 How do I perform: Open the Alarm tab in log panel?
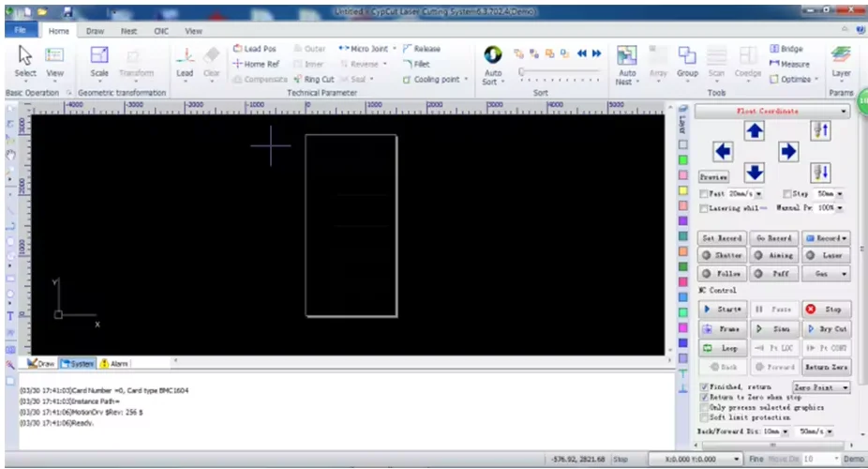tap(114, 363)
